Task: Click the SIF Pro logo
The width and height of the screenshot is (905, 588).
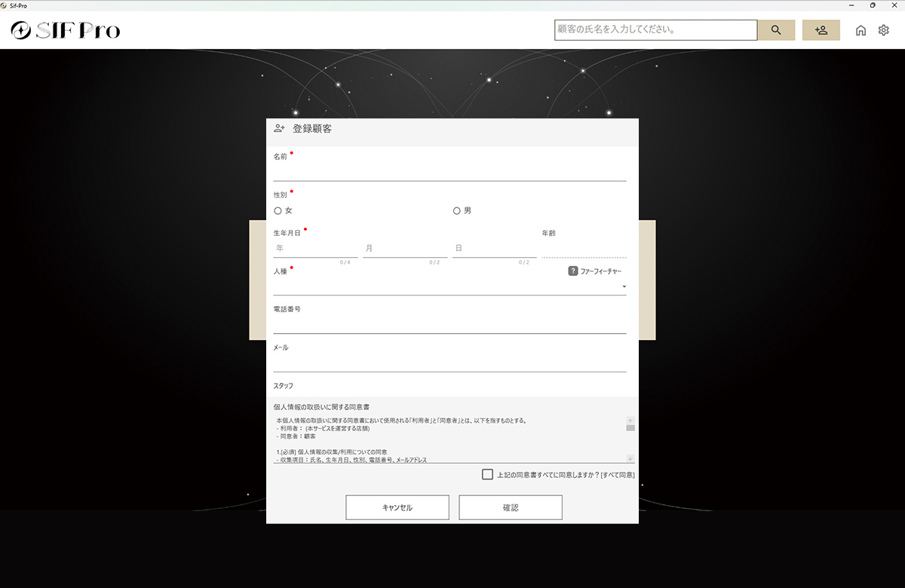Action: tap(66, 30)
